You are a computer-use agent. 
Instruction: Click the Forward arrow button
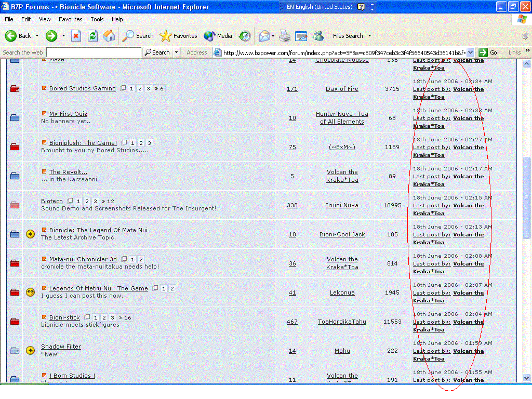click(51, 36)
